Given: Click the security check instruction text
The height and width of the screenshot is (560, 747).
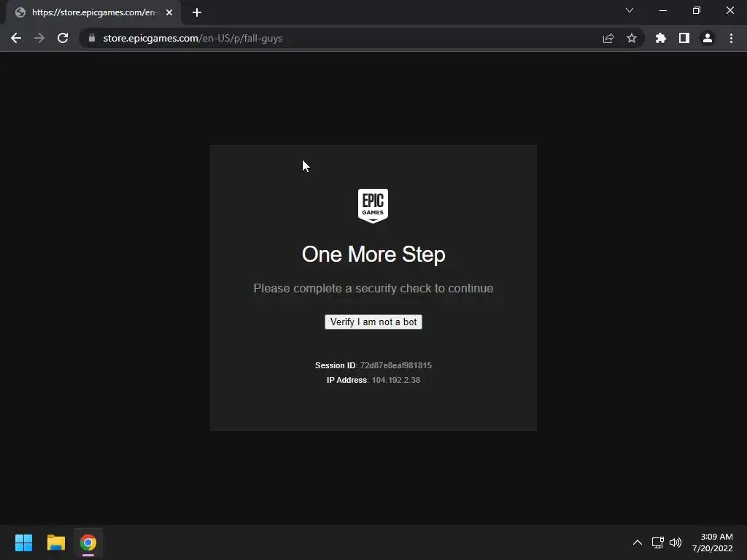Looking at the screenshot, I should [373, 289].
